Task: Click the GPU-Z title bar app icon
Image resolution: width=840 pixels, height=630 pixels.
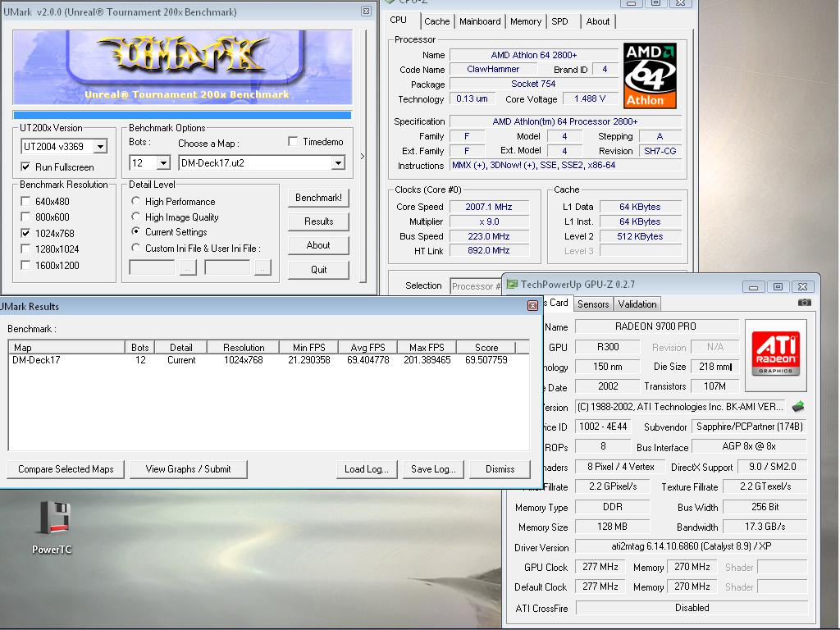Action: point(512,285)
